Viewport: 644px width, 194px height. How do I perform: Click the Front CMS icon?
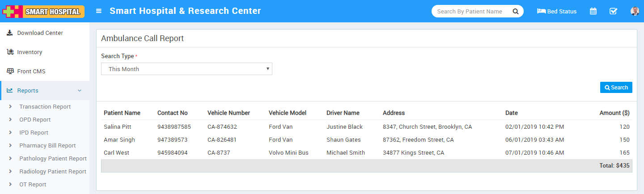coord(10,72)
